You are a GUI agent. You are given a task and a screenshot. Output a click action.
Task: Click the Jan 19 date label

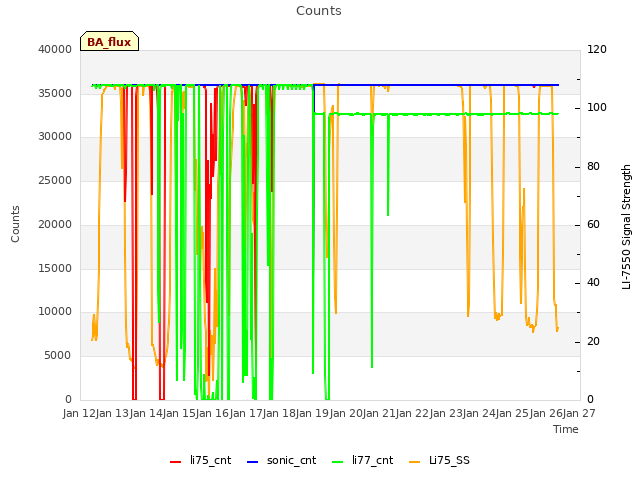312,414
